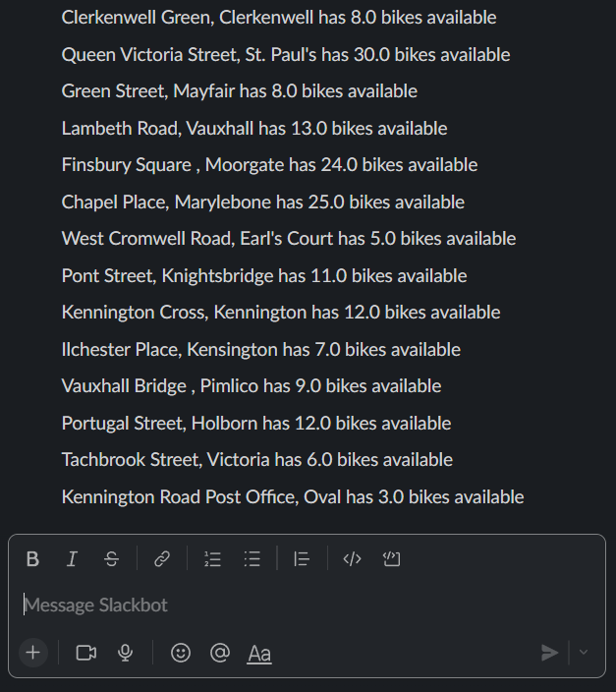Insert a link with the chain icon
The height and width of the screenshot is (692, 616).
click(162, 558)
